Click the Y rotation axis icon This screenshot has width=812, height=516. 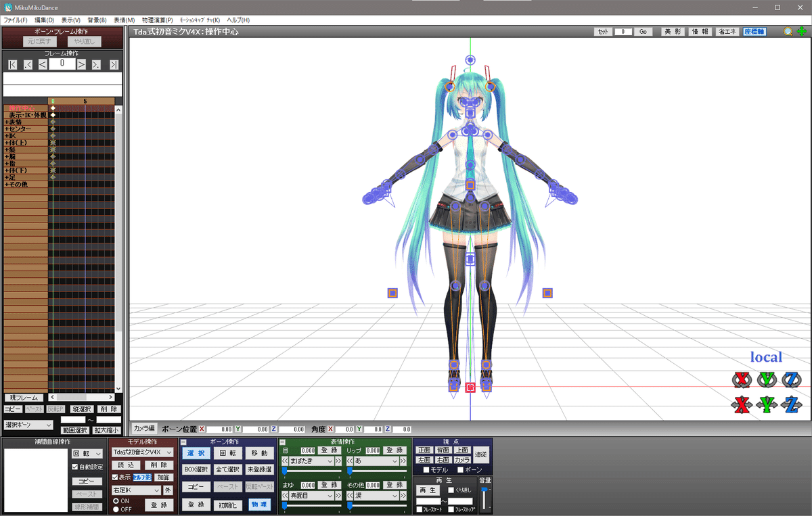coord(766,380)
